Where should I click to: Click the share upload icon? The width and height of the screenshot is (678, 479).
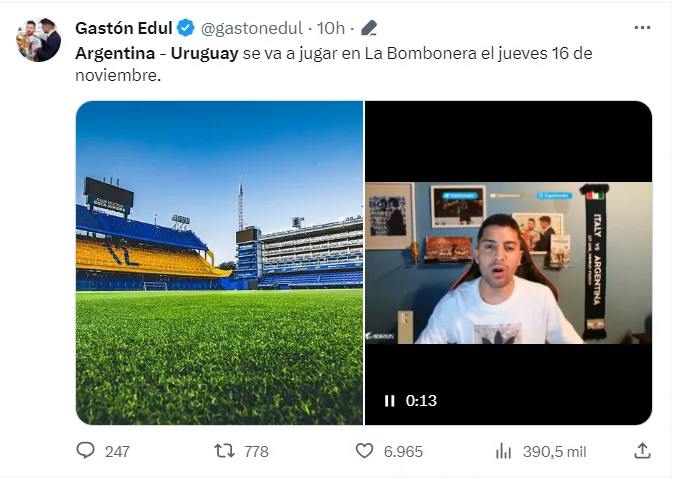[643, 451]
